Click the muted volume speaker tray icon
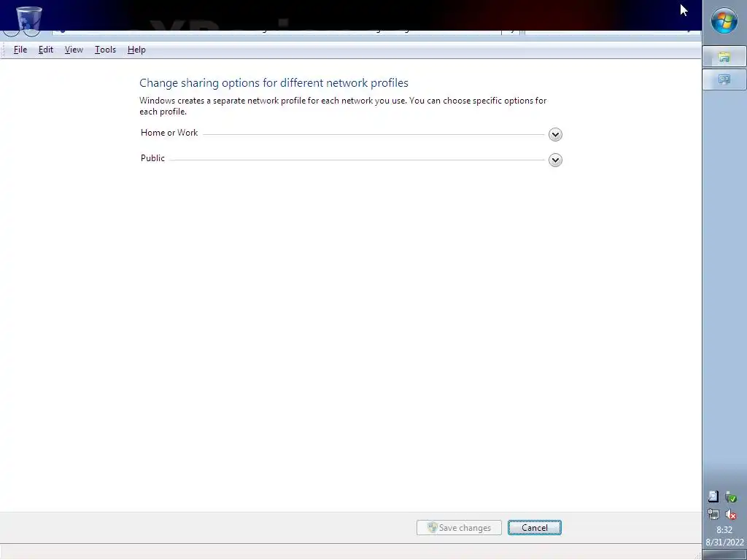This screenshot has height=560, width=747. pyautogui.click(x=731, y=514)
